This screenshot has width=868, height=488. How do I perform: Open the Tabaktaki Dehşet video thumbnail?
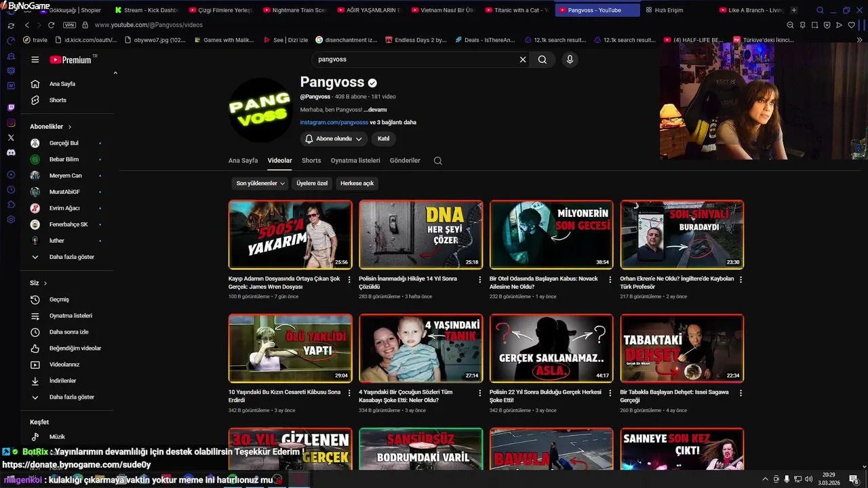pyautogui.click(x=682, y=348)
